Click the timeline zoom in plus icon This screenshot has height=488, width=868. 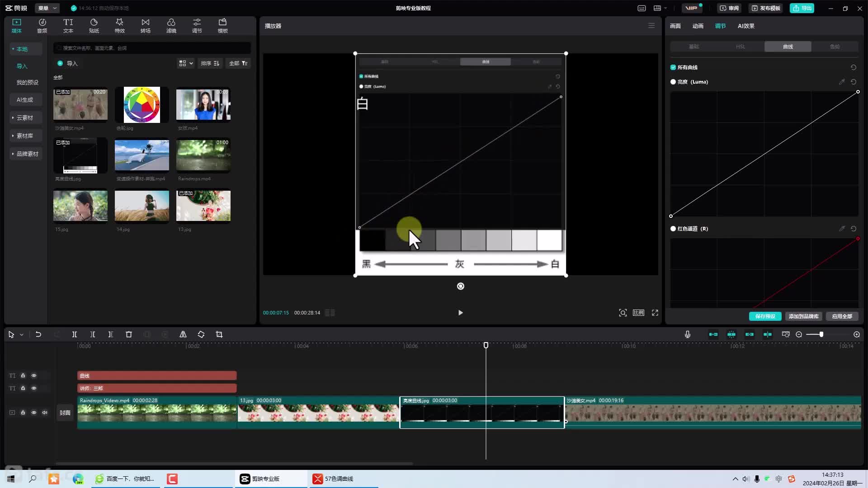[x=857, y=334]
